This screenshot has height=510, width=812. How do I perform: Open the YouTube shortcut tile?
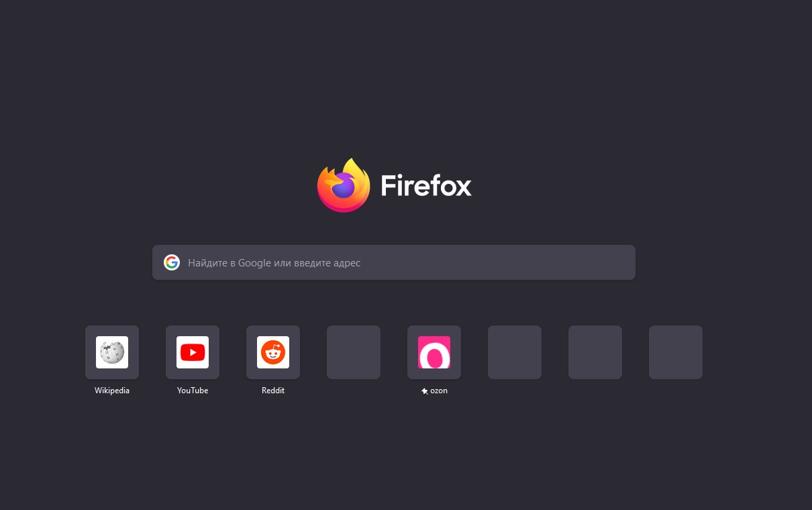(x=193, y=352)
